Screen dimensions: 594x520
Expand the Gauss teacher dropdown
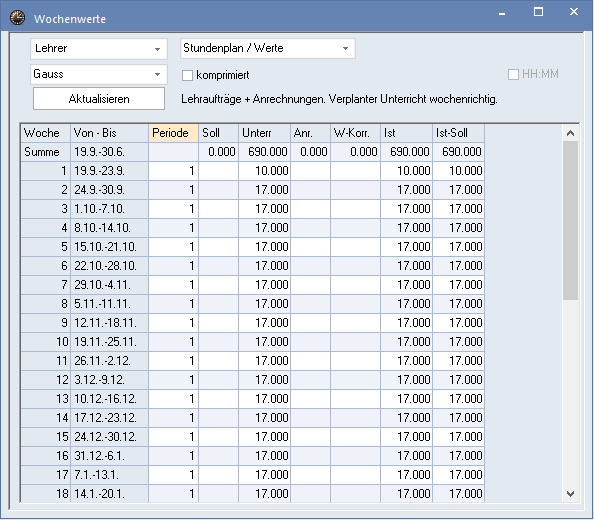98,74
